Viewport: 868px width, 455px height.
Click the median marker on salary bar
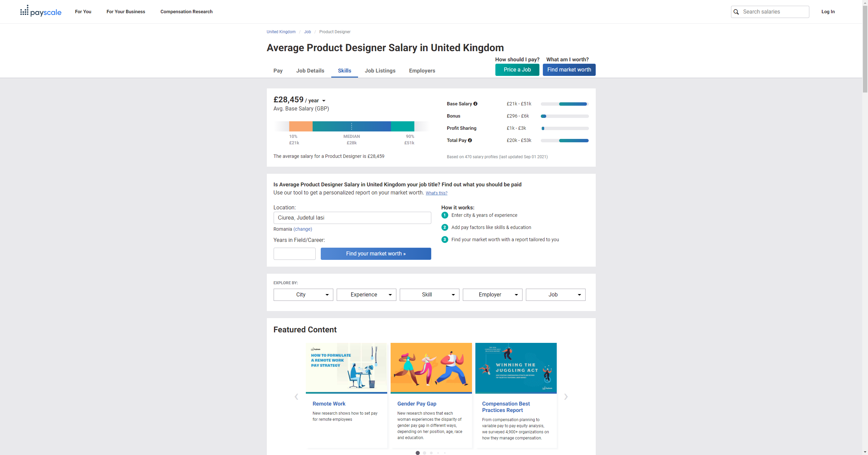[x=352, y=126]
